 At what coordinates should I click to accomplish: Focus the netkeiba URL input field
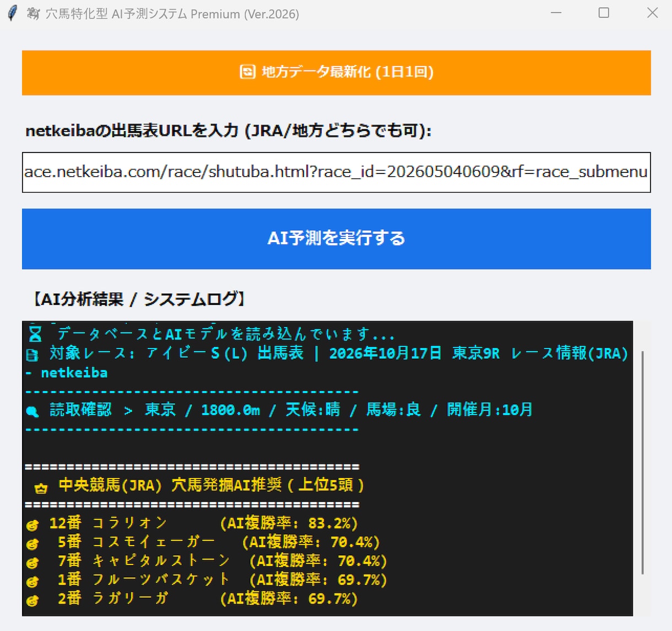point(336,172)
